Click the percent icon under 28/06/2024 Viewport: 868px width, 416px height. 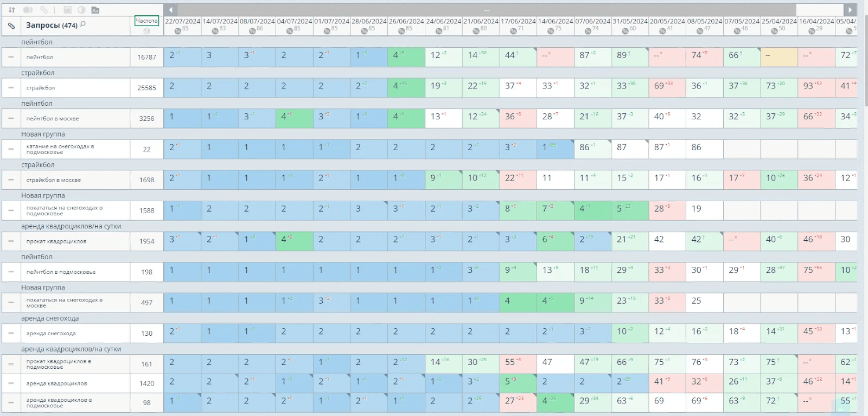(x=365, y=31)
